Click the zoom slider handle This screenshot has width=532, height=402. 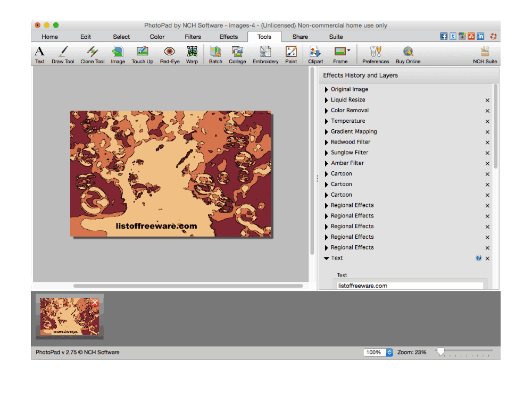pos(440,351)
